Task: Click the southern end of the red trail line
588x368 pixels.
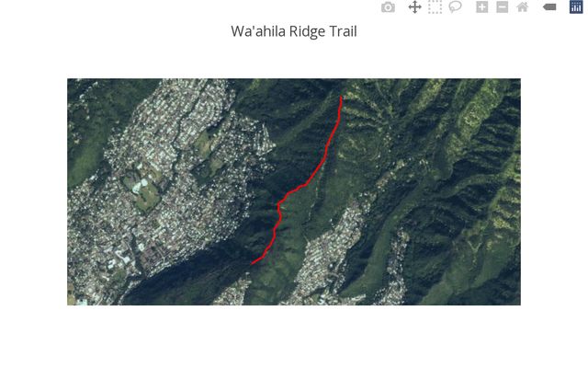Action: [x=252, y=263]
